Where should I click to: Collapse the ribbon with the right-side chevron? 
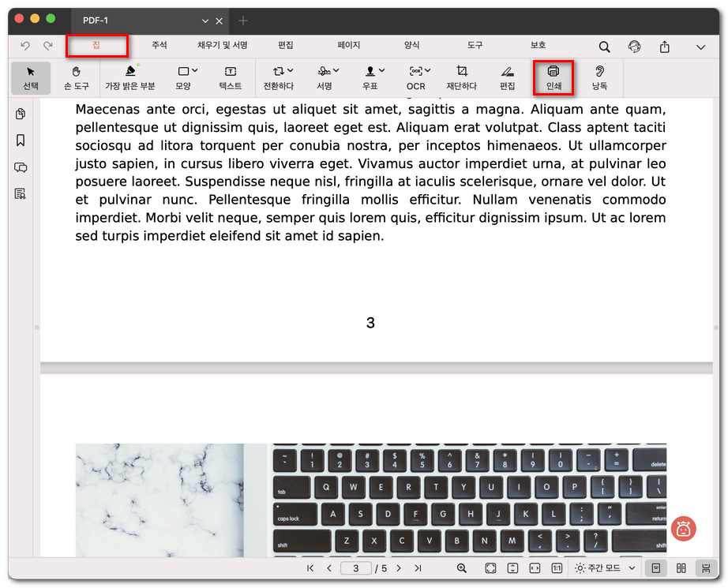click(x=701, y=47)
